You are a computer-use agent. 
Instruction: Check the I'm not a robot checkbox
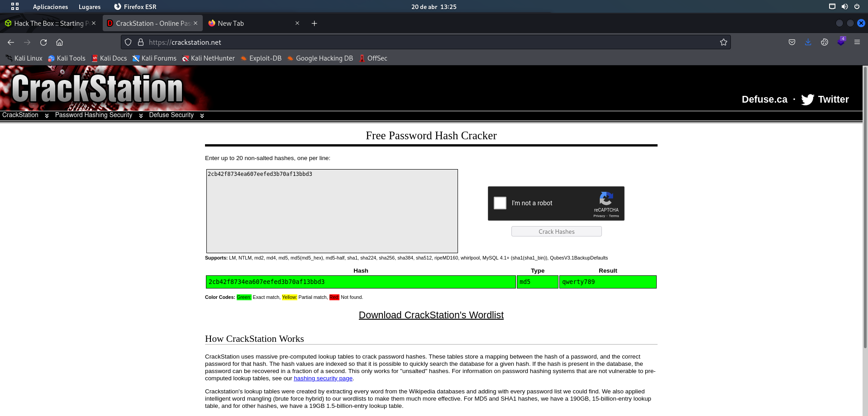pos(500,203)
